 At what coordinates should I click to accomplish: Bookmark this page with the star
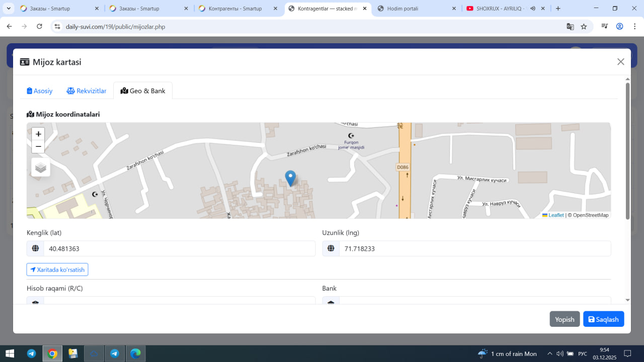pos(584,26)
